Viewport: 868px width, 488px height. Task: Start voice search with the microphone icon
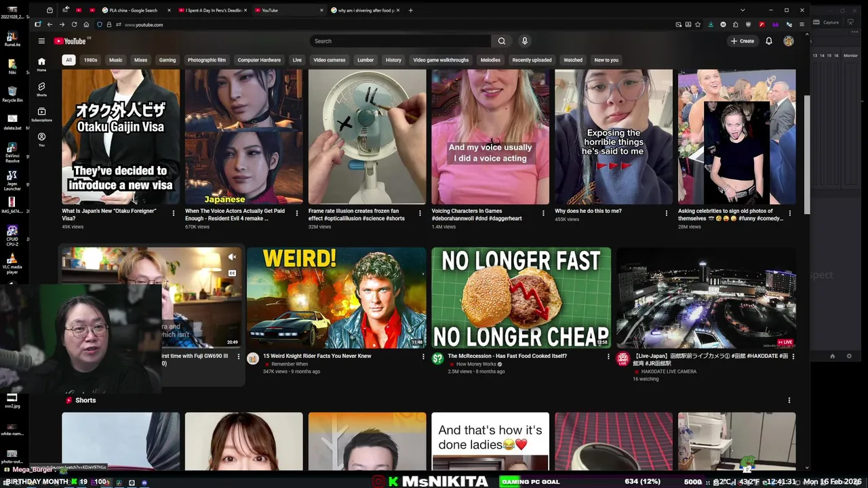tap(524, 41)
